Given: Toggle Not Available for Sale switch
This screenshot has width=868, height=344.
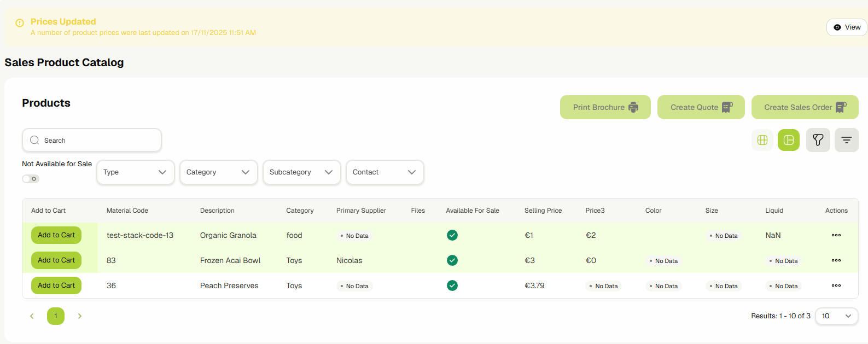Looking at the screenshot, I should (x=31, y=179).
